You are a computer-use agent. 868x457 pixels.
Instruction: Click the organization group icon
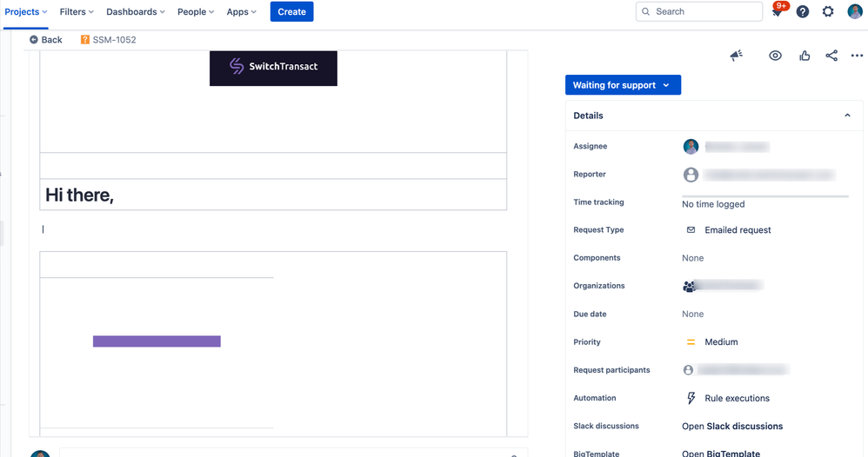point(689,286)
